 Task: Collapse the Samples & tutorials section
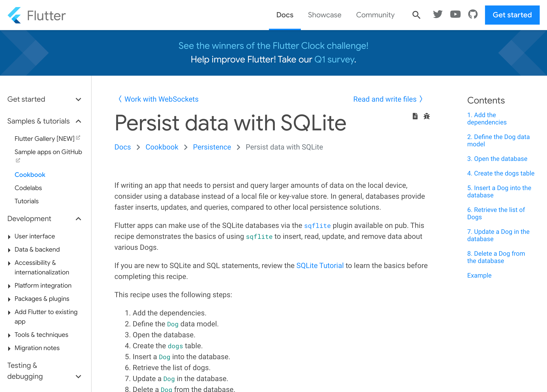coord(78,121)
